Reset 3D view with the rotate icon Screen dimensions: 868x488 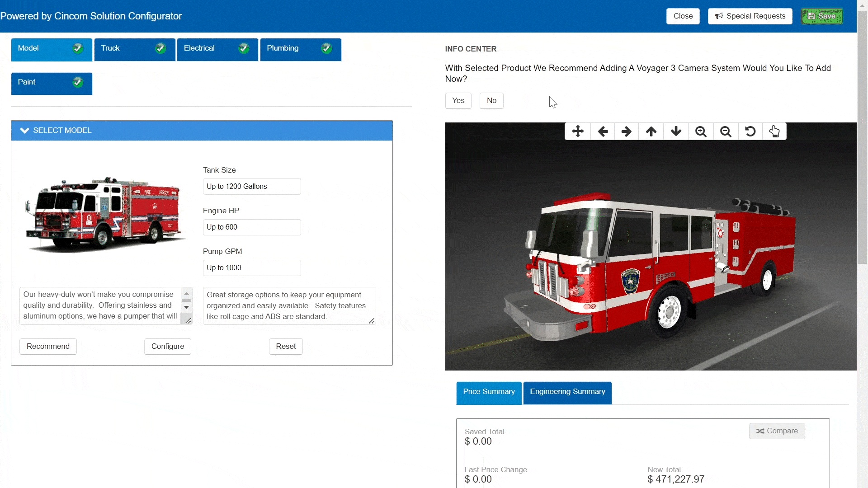(x=750, y=131)
